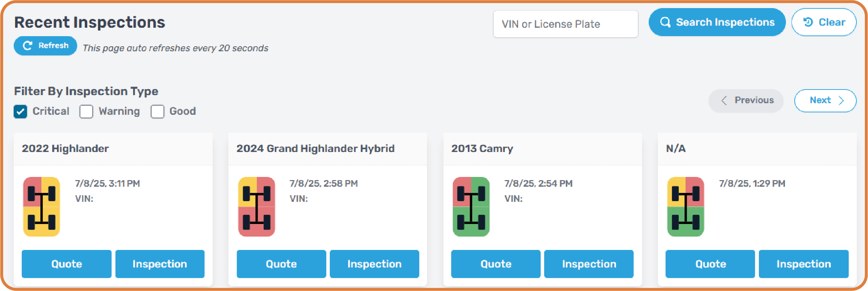
Task: Click the history icon on Clear
Action: [808, 22]
